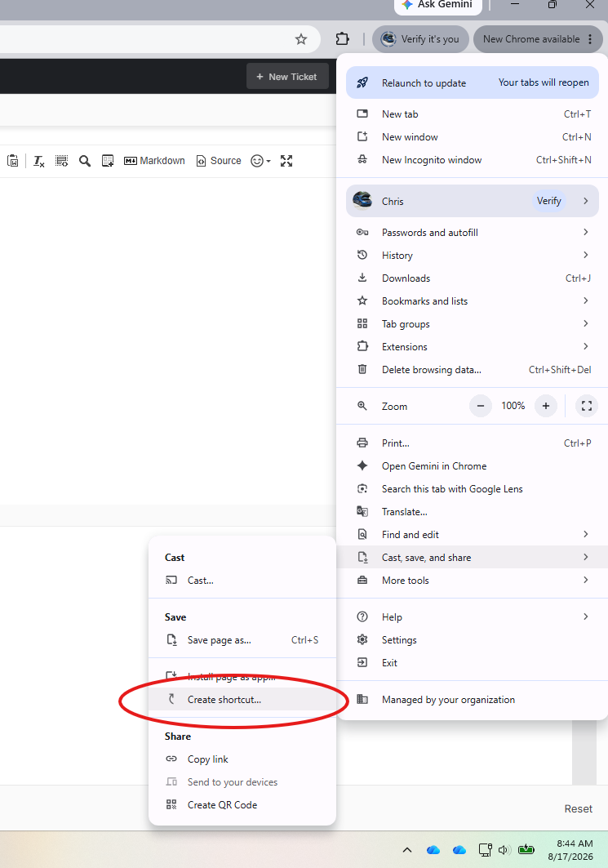608x868 pixels.
Task: Open Downloads from the Chrome menu
Action: click(473, 278)
